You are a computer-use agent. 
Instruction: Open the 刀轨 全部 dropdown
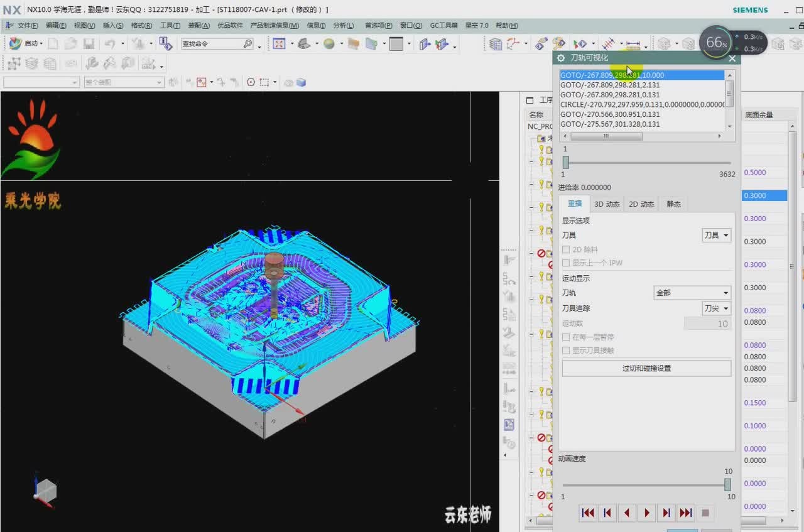click(692, 293)
